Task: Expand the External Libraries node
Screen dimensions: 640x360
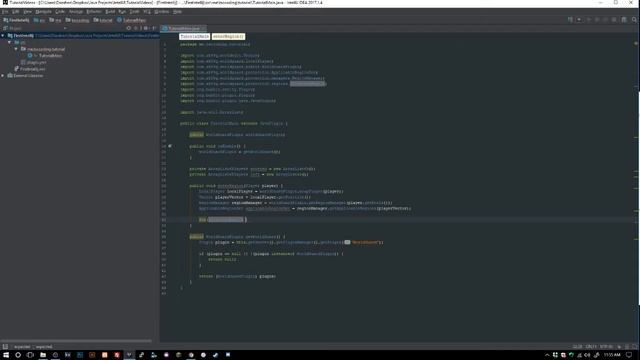Action: pyautogui.click(x=3, y=76)
